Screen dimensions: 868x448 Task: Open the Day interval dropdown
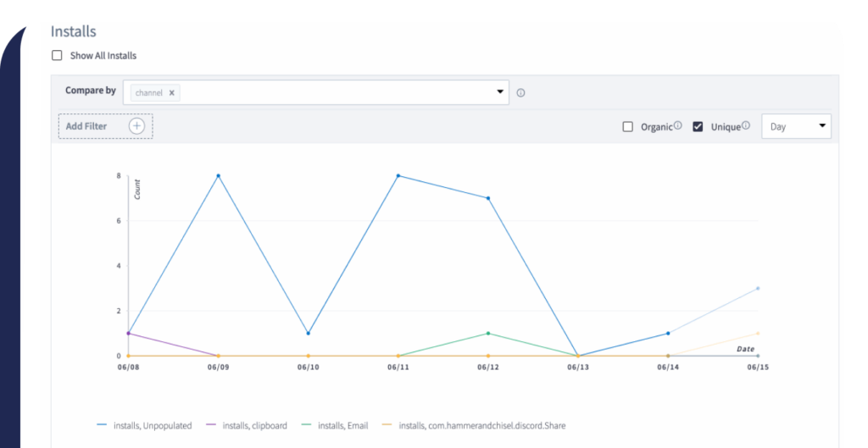pos(796,127)
